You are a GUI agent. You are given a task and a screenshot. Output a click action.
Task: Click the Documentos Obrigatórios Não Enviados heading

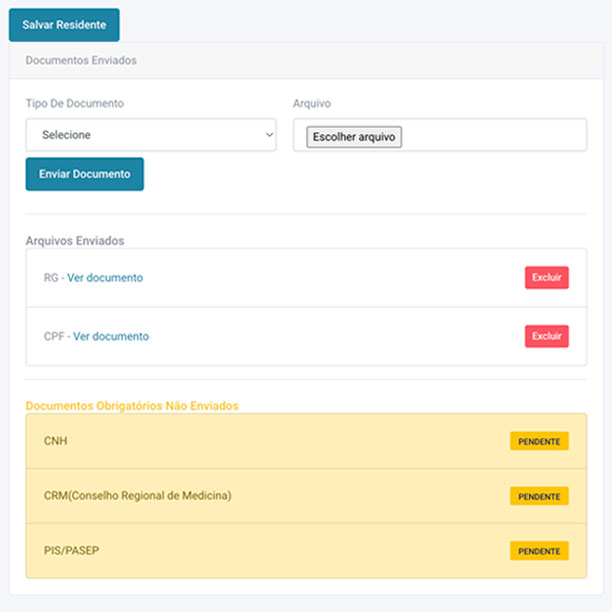132,405
